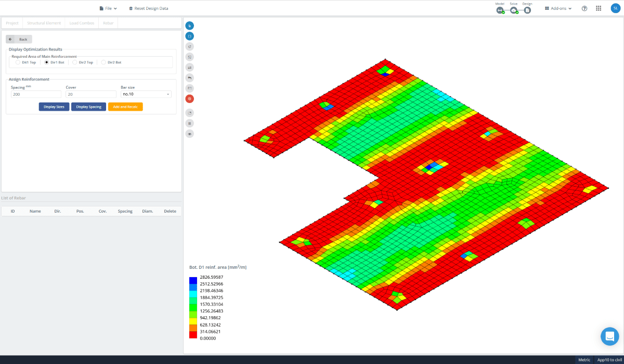Expand the Add-ons dropdown

(x=557, y=8)
